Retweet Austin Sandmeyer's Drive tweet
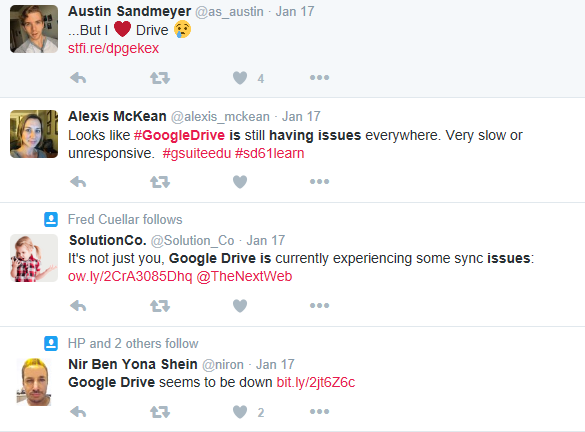This screenshot has width=585, height=432. (160, 78)
